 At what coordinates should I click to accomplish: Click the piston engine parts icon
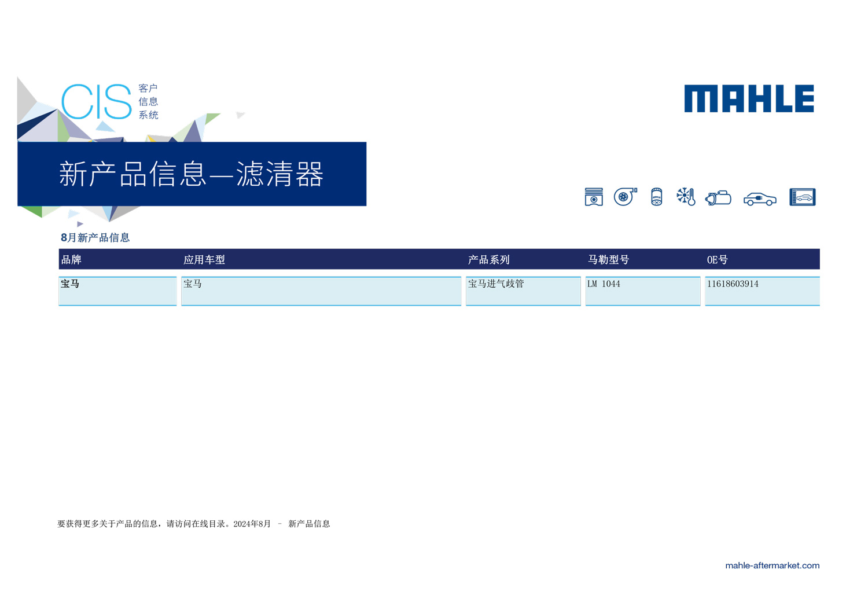coord(594,197)
